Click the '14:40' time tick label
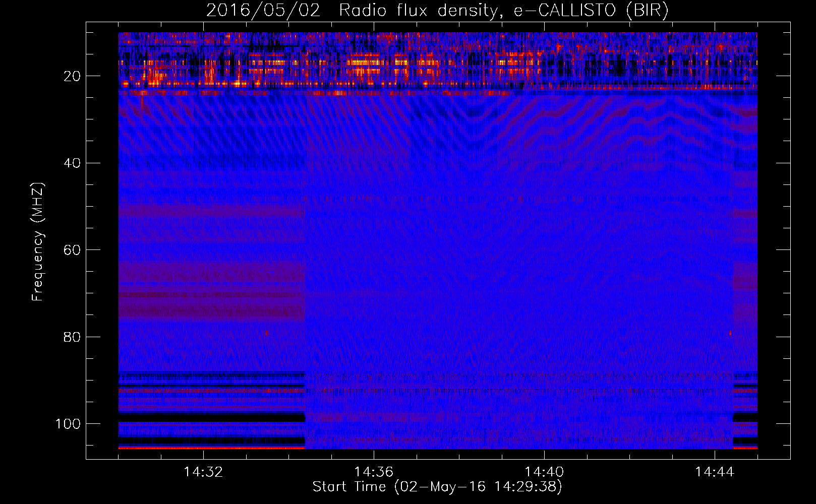This screenshot has width=816, height=504. [544, 472]
